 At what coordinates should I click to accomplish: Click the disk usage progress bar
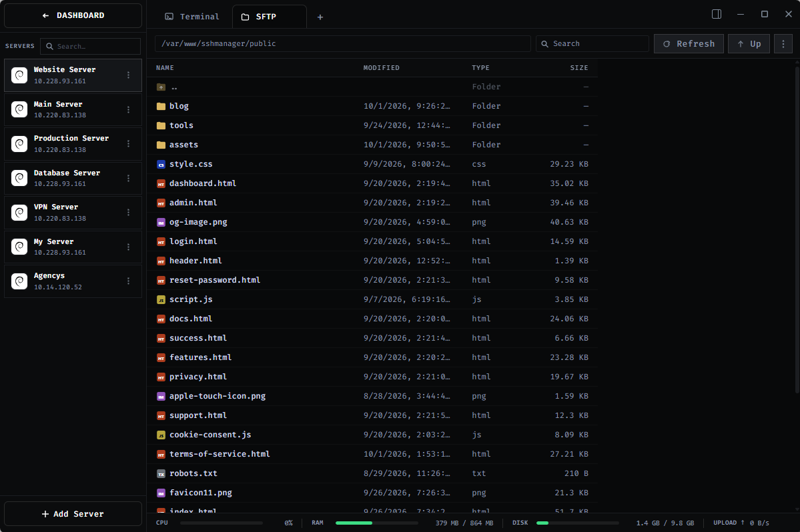(578, 523)
